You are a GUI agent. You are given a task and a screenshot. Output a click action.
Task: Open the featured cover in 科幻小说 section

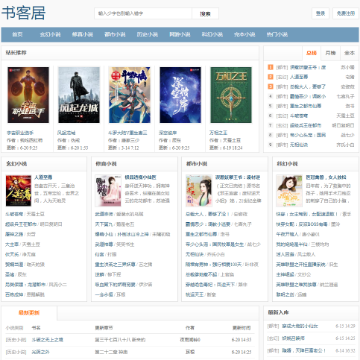(x=289, y=191)
